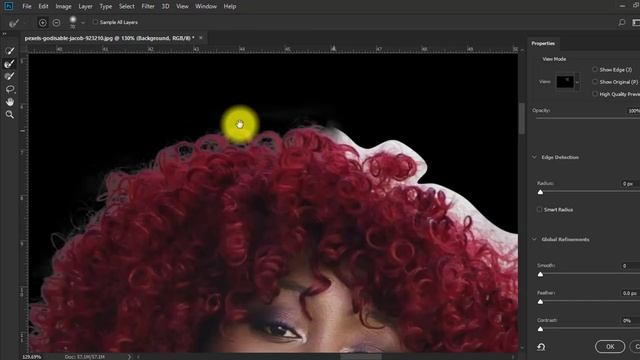Click the OK button
The width and height of the screenshot is (640, 360).
pyautogui.click(x=610, y=347)
